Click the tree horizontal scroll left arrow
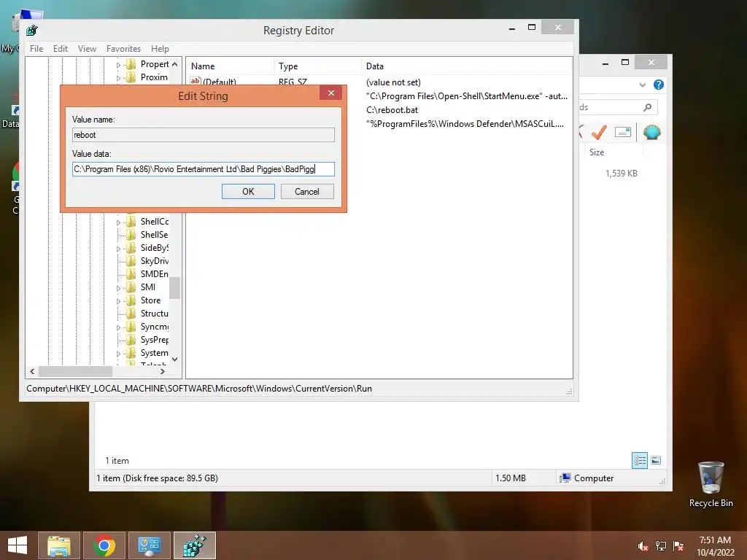Viewport: 747px width, 560px height. point(32,371)
